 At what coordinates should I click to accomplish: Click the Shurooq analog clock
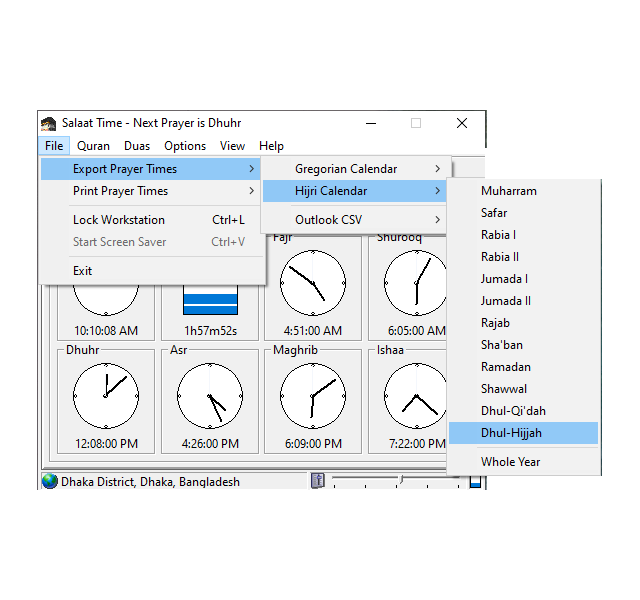click(416, 282)
